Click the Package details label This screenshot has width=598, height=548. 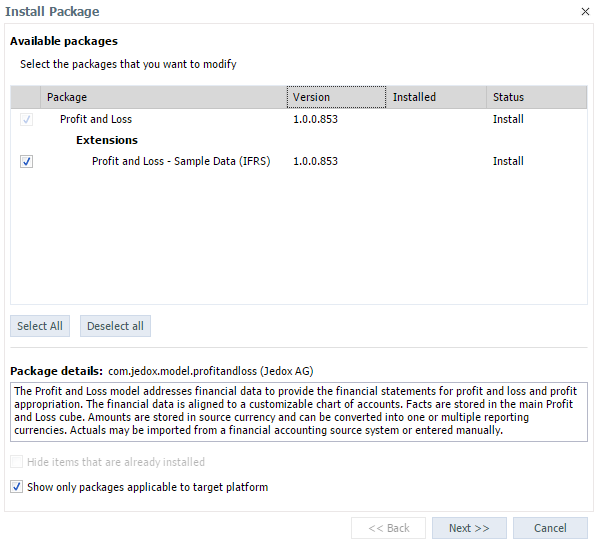(56, 371)
